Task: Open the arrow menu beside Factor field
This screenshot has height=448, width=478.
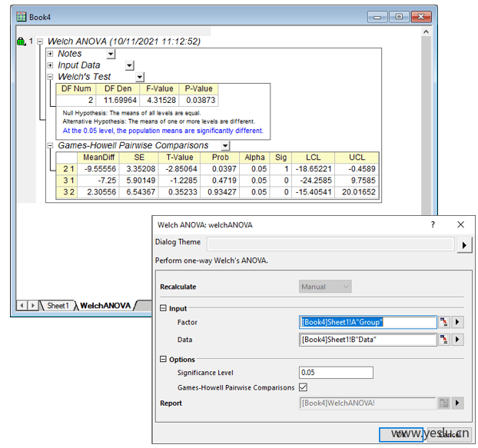Action: [x=457, y=322]
